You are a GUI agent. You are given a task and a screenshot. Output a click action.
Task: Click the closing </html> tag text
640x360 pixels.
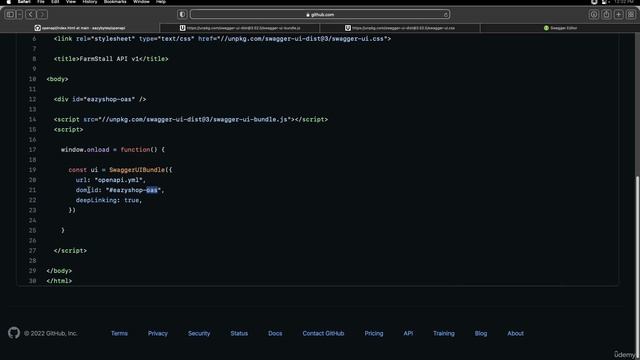pyautogui.click(x=59, y=281)
